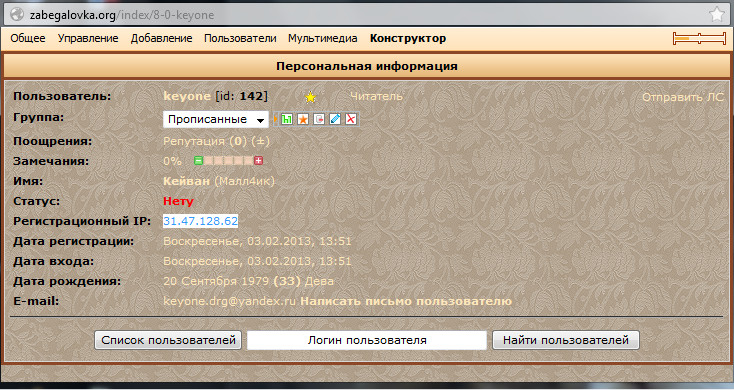Click the birth date 20 Сентября 1979 text
This screenshot has width=734, height=390.
216,281
